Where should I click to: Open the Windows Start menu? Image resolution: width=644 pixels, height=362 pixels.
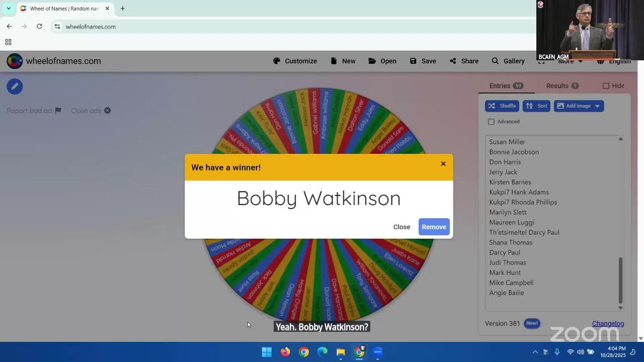coord(267,352)
